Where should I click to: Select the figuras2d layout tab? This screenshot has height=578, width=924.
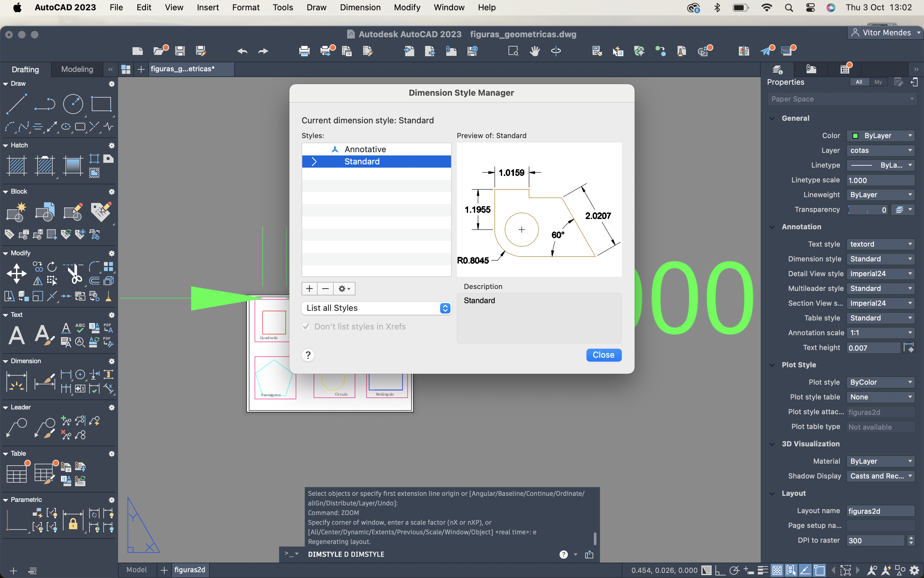pyautogui.click(x=190, y=570)
